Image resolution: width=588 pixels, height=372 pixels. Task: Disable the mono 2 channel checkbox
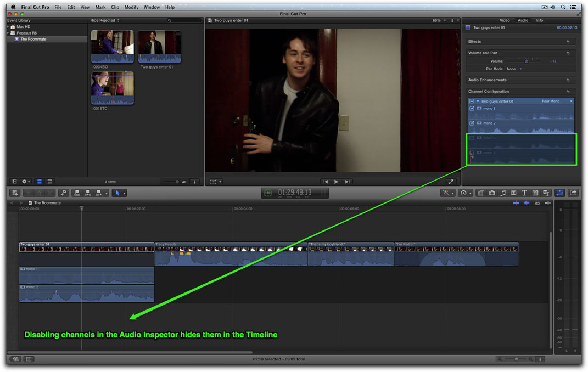click(x=472, y=123)
